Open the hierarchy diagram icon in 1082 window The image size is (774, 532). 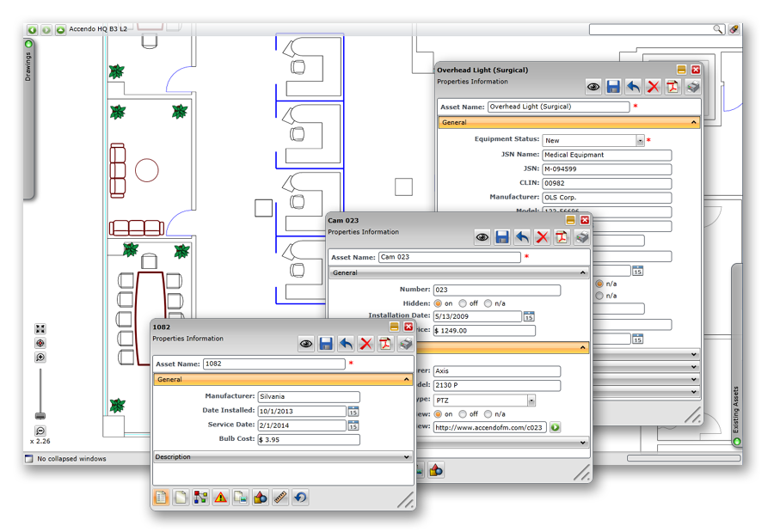tap(201, 497)
